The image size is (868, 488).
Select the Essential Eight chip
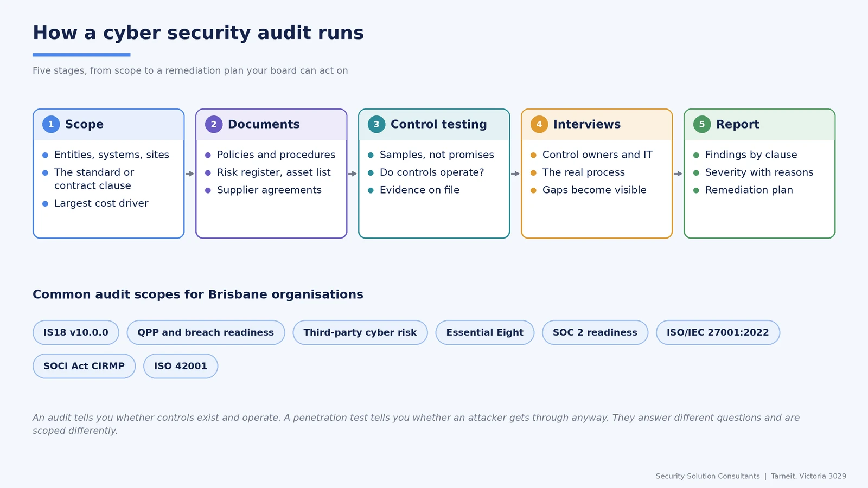tap(485, 332)
